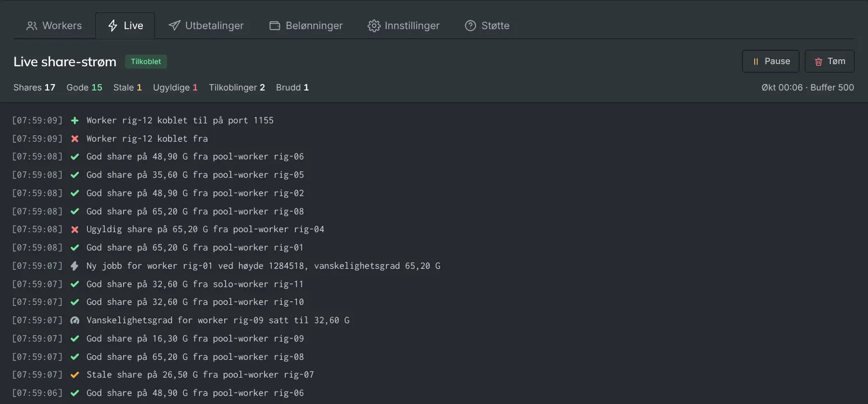Click the green check on rig-05 share
This screenshot has height=404, width=868.
pyautogui.click(x=75, y=175)
